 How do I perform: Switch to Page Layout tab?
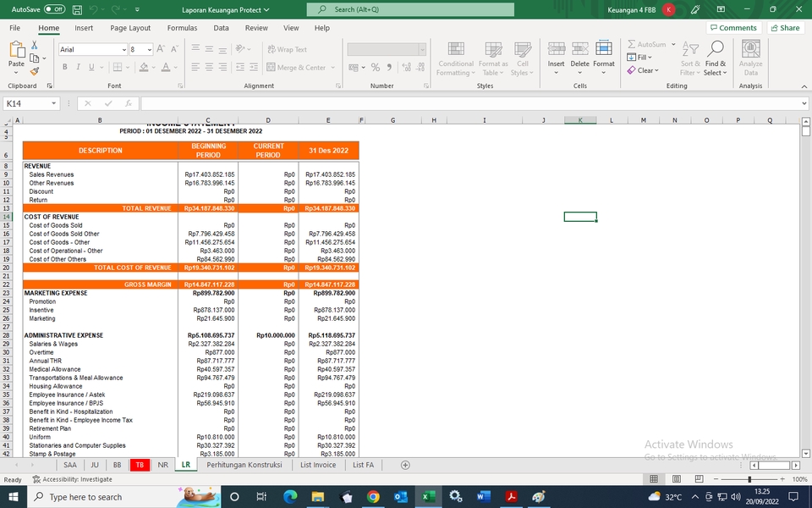click(x=130, y=28)
